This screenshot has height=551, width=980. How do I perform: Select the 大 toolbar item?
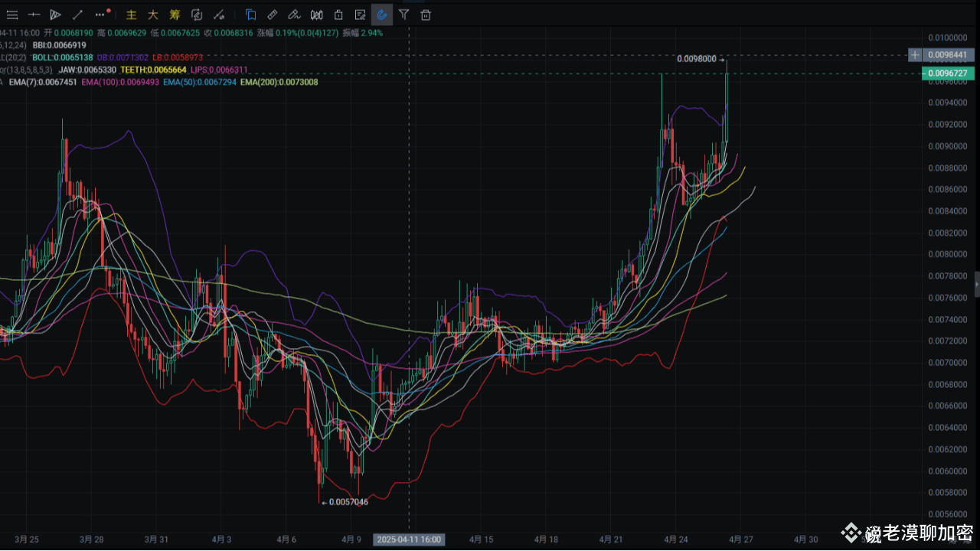(x=152, y=15)
